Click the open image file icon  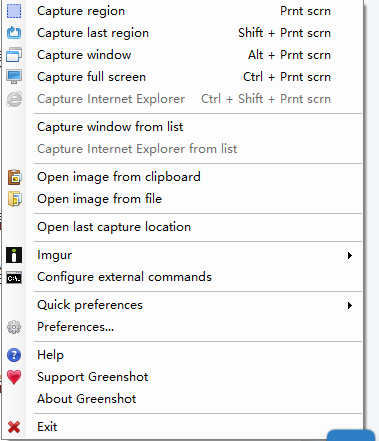(x=14, y=199)
